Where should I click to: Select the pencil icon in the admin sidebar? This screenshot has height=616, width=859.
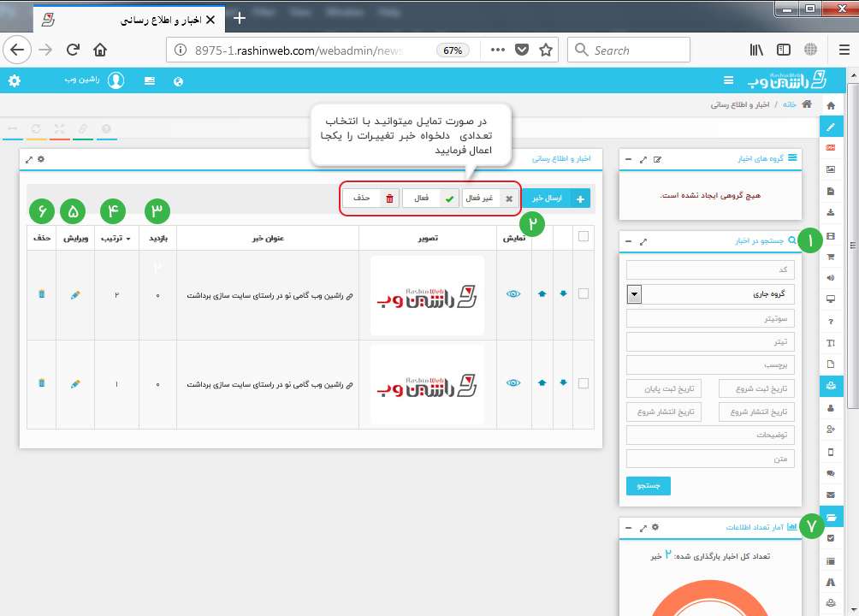tap(831, 127)
